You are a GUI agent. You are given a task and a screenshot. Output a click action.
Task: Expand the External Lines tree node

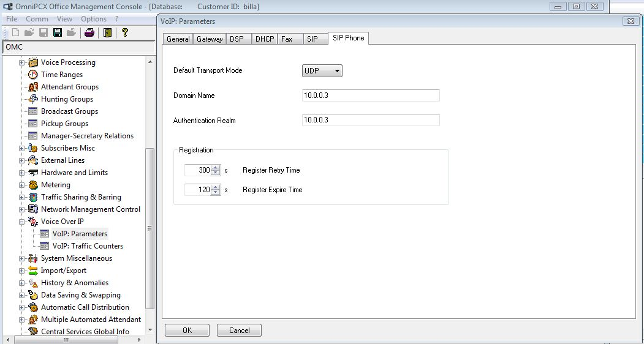click(x=22, y=160)
